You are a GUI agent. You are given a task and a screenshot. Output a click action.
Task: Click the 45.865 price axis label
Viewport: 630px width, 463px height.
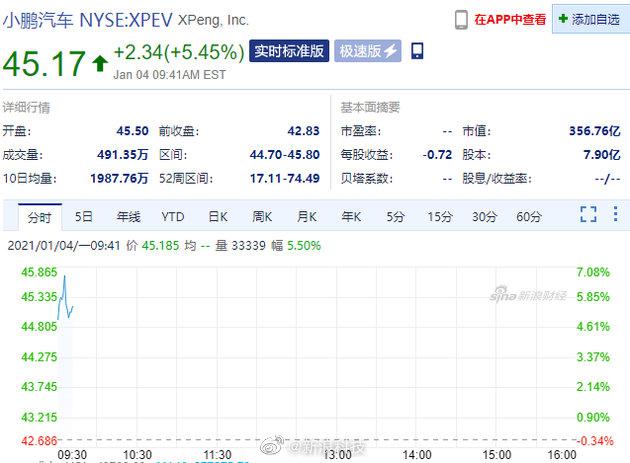[39, 272]
